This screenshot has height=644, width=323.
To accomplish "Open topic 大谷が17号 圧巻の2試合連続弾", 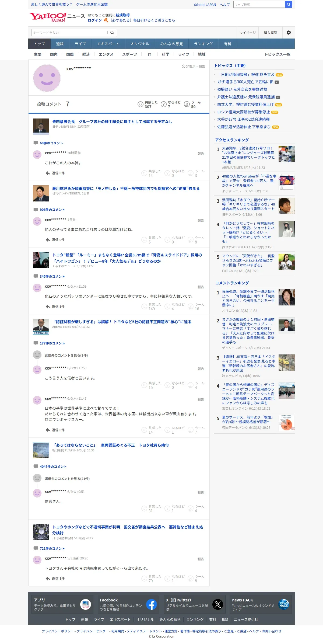I will coord(243,119).
